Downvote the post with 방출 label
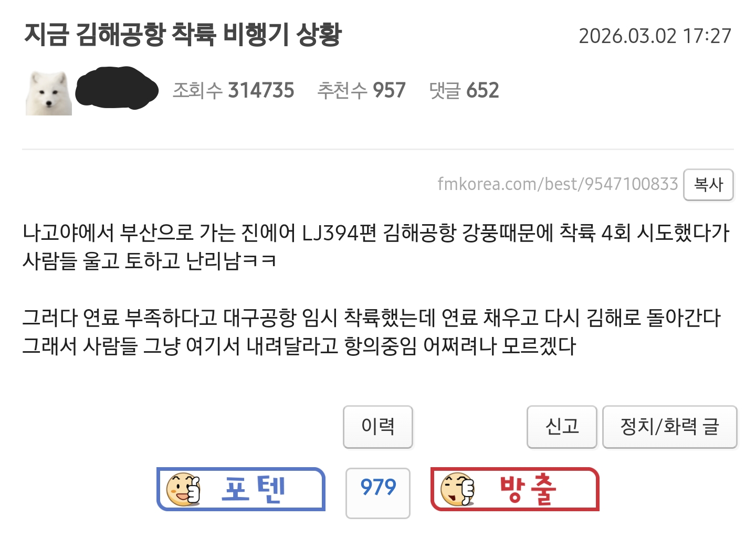Image resolution: width=756 pixels, height=538 pixels. (515, 489)
